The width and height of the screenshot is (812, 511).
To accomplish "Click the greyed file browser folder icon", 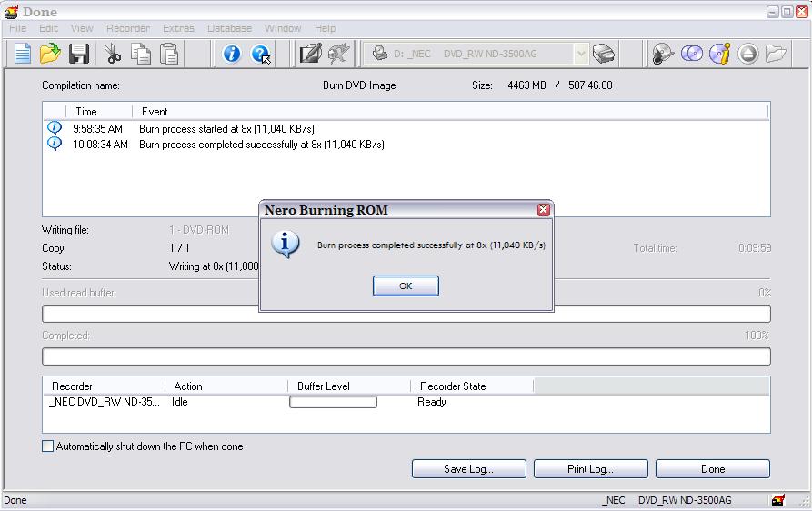I will [776, 54].
